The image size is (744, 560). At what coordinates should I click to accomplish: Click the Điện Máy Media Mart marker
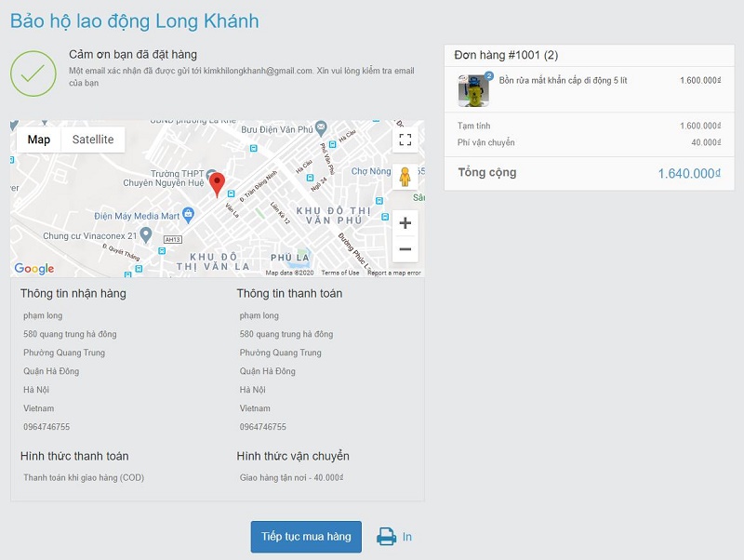(x=188, y=214)
